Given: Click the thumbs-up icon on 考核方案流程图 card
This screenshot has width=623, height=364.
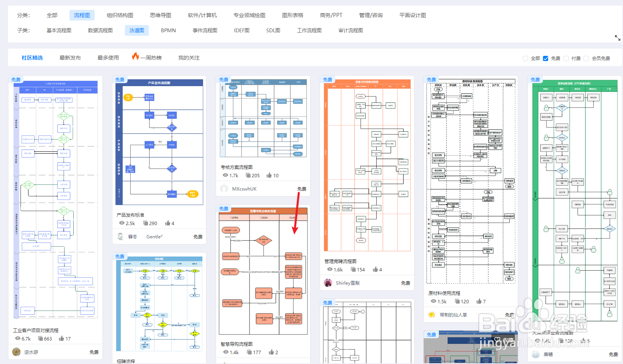Looking at the screenshot, I should point(269,175).
